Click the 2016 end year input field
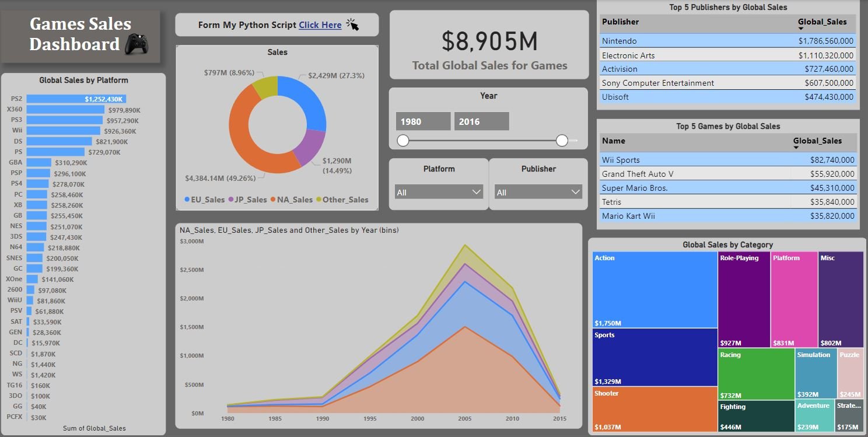 (x=481, y=121)
